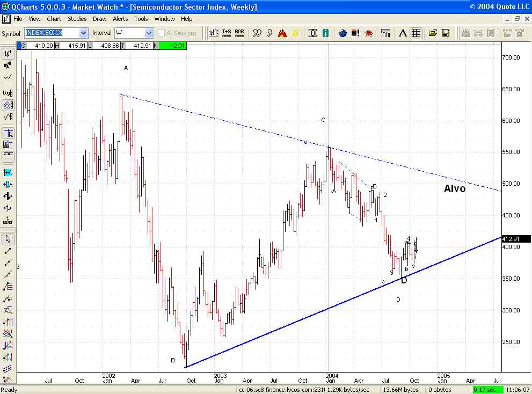Expand the Symbol dropdown arrow
The height and width of the screenshot is (394, 532).
click(x=83, y=33)
